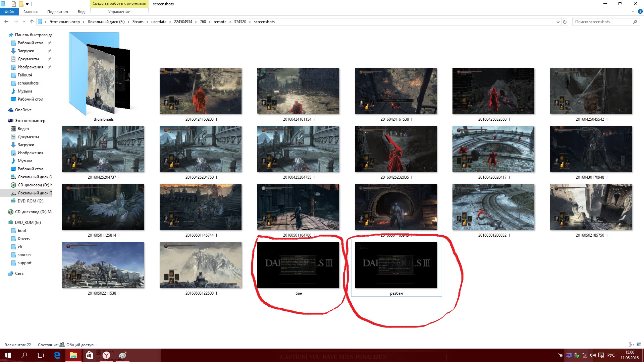Expand chevron after userdata in path

[170, 22]
